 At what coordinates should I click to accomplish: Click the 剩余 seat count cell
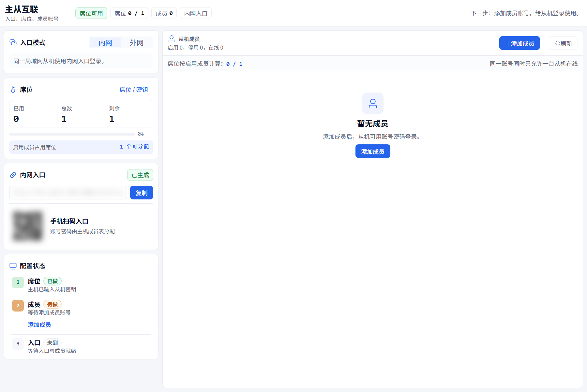129,114
